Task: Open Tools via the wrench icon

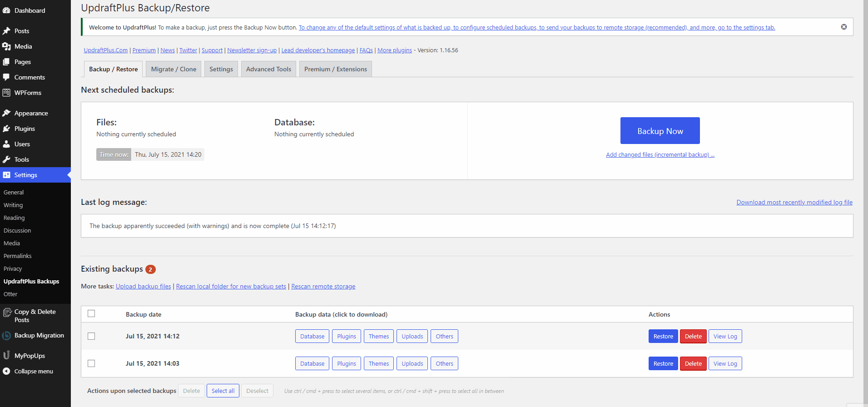Action: (x=6, y=159)
